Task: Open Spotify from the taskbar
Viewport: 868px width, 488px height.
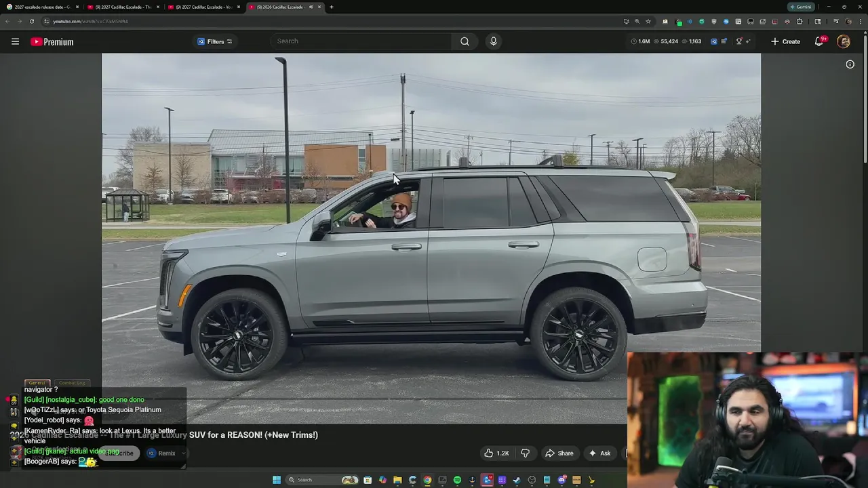Action: (x=457, y=480)
